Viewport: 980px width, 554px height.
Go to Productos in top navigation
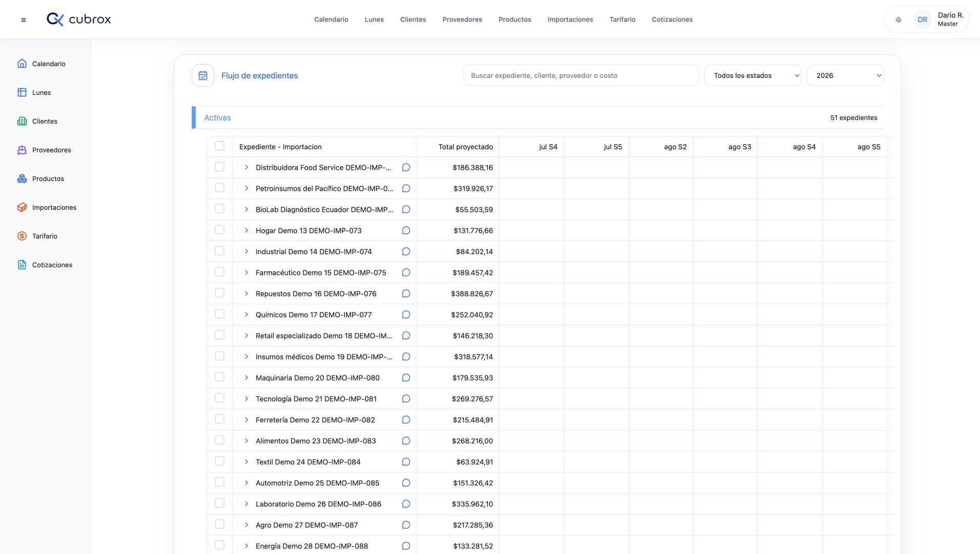click(515, 19)
